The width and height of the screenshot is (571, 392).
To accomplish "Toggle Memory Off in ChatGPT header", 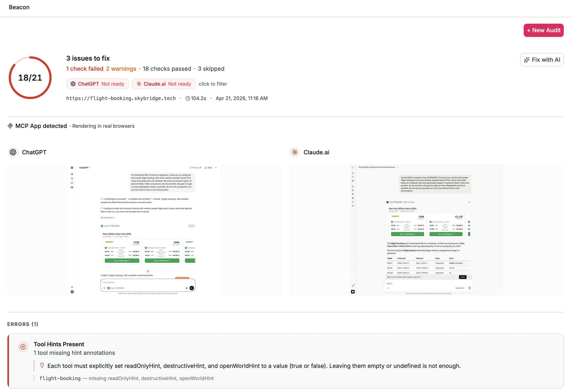I will click(x=196, y=168).
